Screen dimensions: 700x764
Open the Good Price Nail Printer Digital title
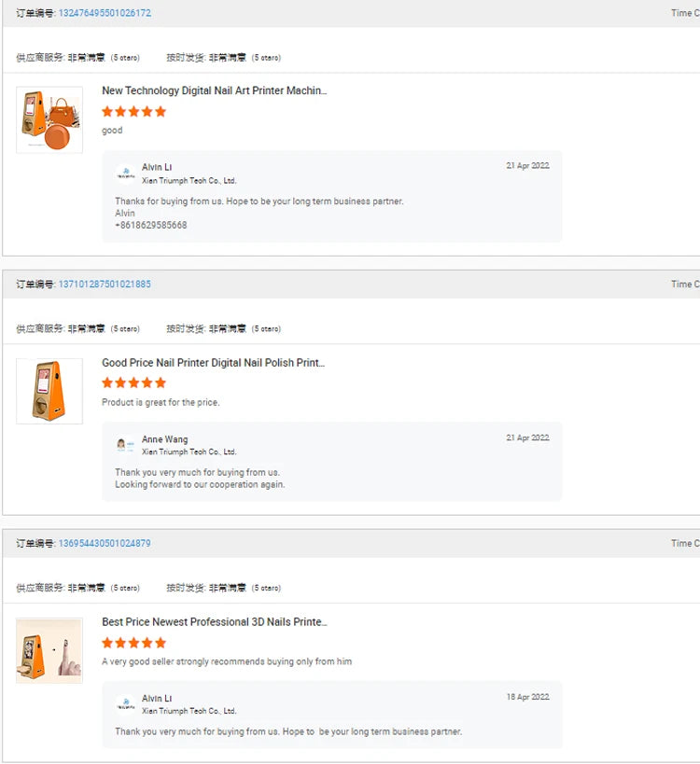coord(213,363)
